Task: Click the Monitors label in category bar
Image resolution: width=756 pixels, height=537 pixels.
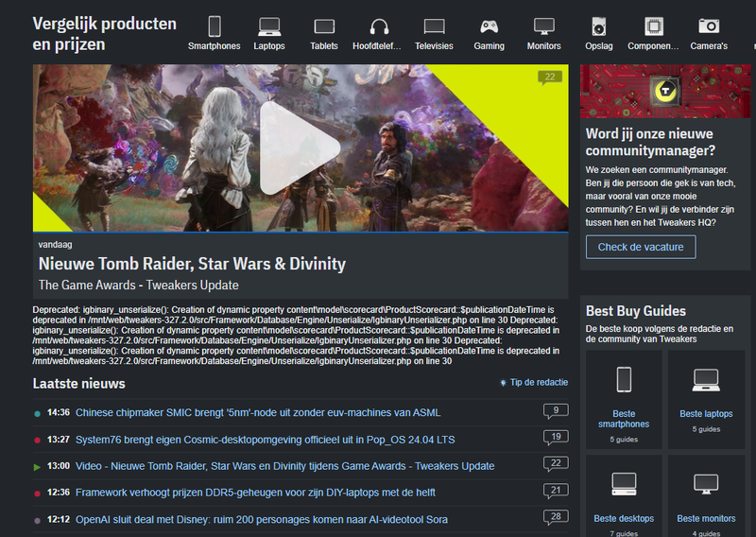Action: pos(544,45)
